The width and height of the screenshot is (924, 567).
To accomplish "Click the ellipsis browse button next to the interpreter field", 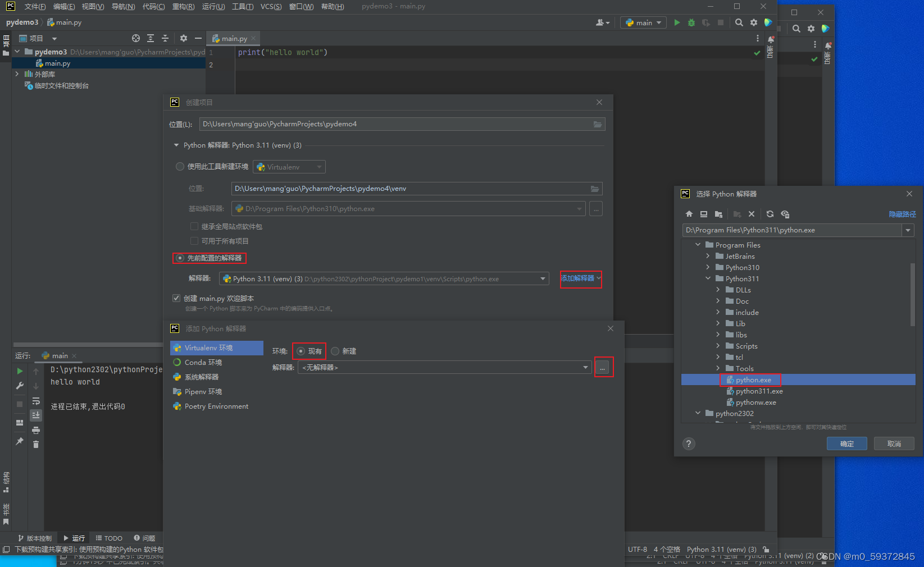I will tap(602, 368).
